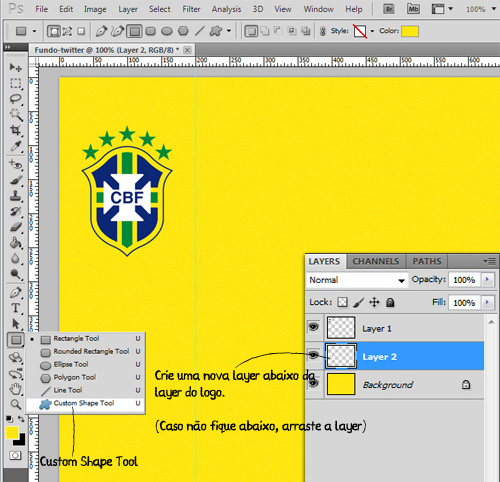
Task: Select the Magic Wand tool
Action: [x=15, y=114]
